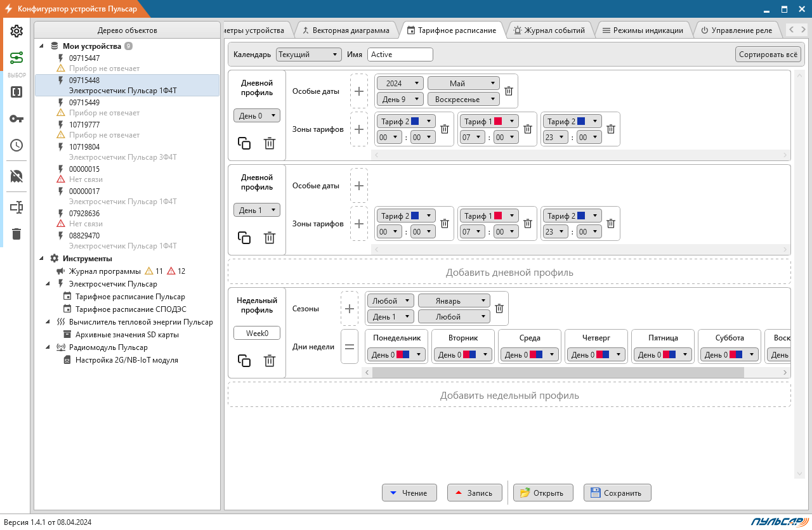Image resolution: width=812 pixels, height=530 pixels.
Task: Delete День 1 tariff zone starting at 23:00
Action: click(611, 224)
